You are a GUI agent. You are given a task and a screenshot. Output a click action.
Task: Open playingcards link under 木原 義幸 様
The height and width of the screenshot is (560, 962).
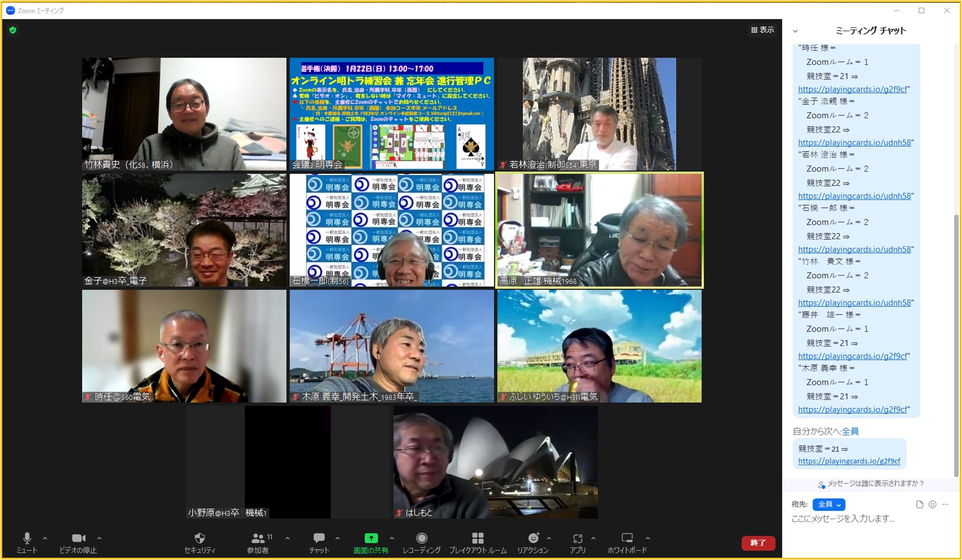(x=852, y=410)
